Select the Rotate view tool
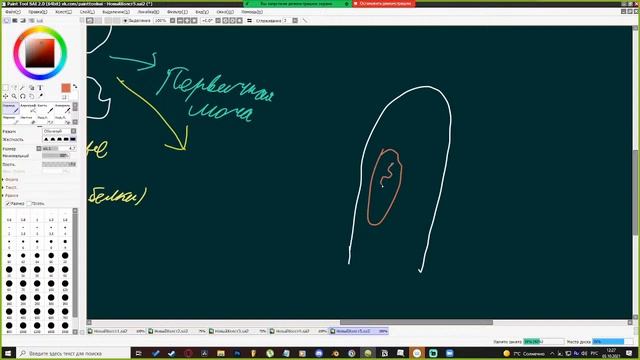640x360 pixels. point(22,96)
